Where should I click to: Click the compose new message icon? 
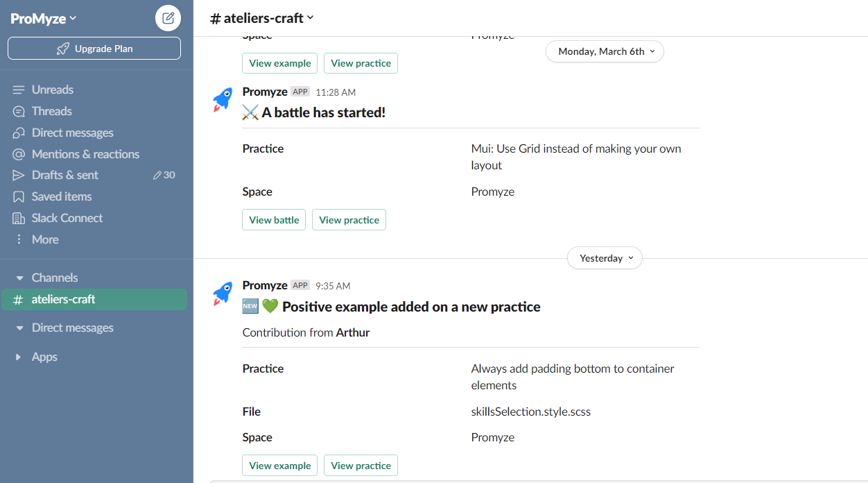(168, 18)
